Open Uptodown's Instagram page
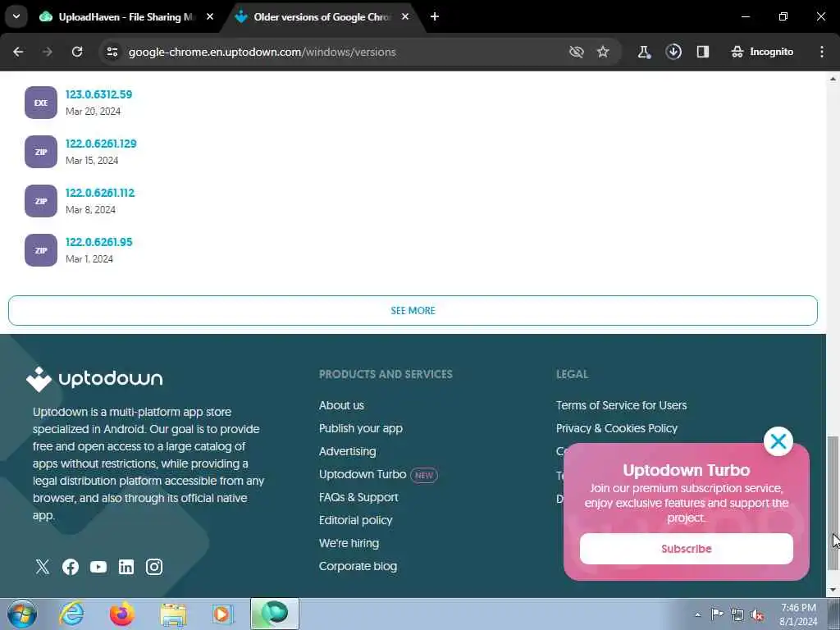Viewport: 840px width, 630px height. [154, 567]
